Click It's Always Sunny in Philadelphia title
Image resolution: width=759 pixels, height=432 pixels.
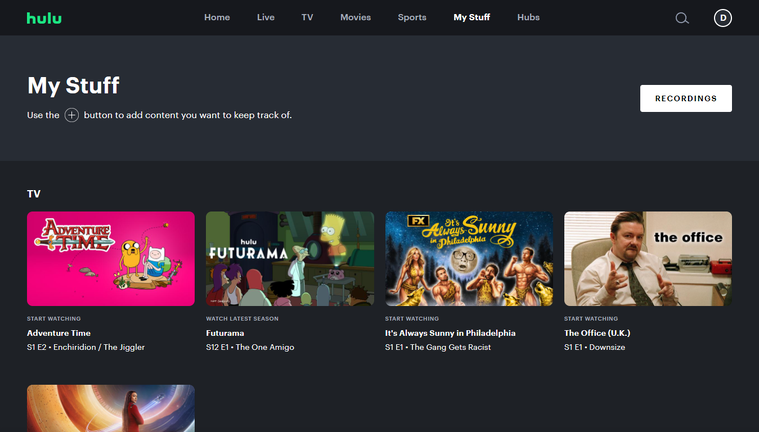point(450,333)
